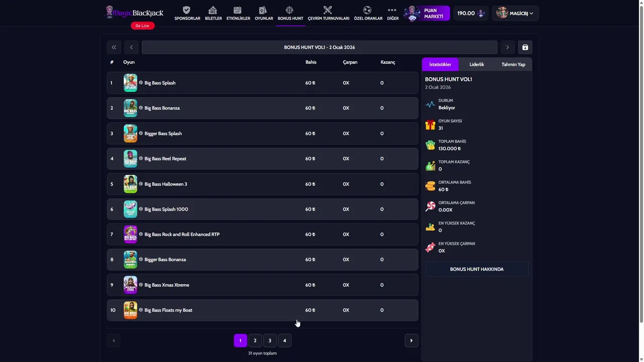Click the archive icon beside the hunt title
644x362 pixels.
[x=525, y=47]
